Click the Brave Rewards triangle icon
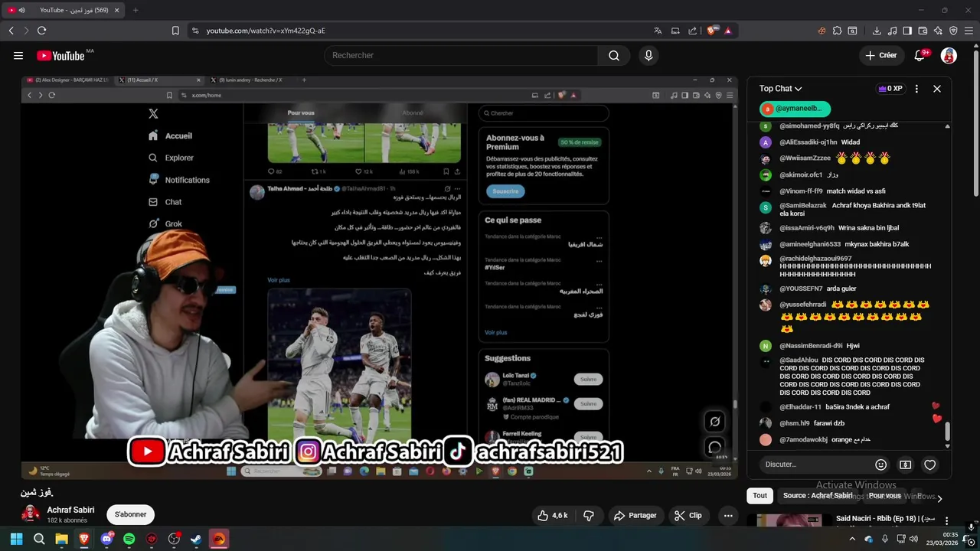This screenshot has height=551, width=980. pyautogui.click(x=727, y=31)
